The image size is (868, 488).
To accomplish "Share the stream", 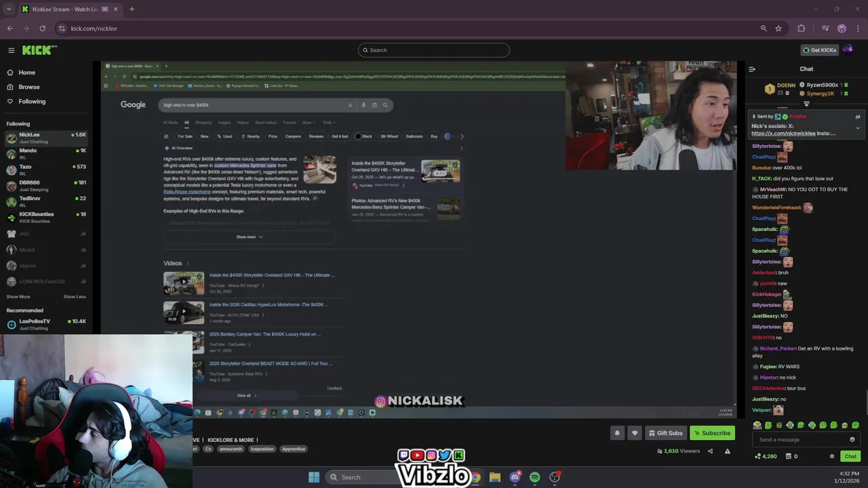I will pos(710,451).
